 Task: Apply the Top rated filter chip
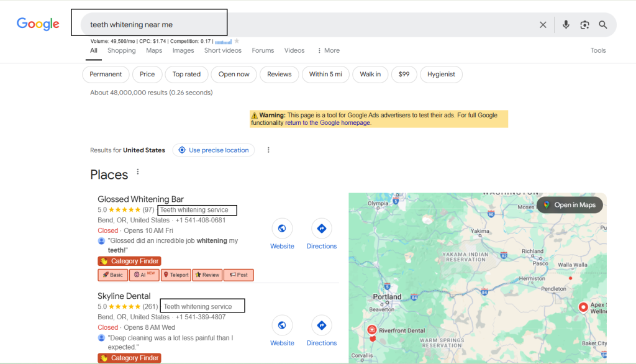pyautogui.click(x=186, y=75)
